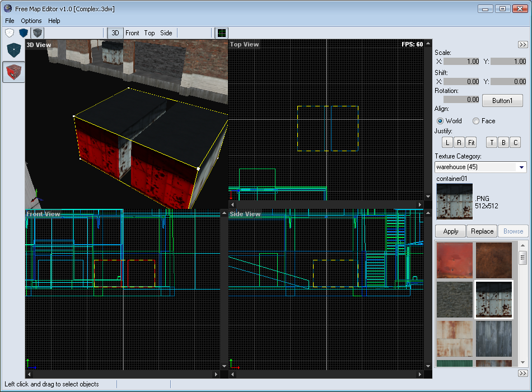Click the Browse button
This screenshot has height=392, width=532.
point(513,231)
